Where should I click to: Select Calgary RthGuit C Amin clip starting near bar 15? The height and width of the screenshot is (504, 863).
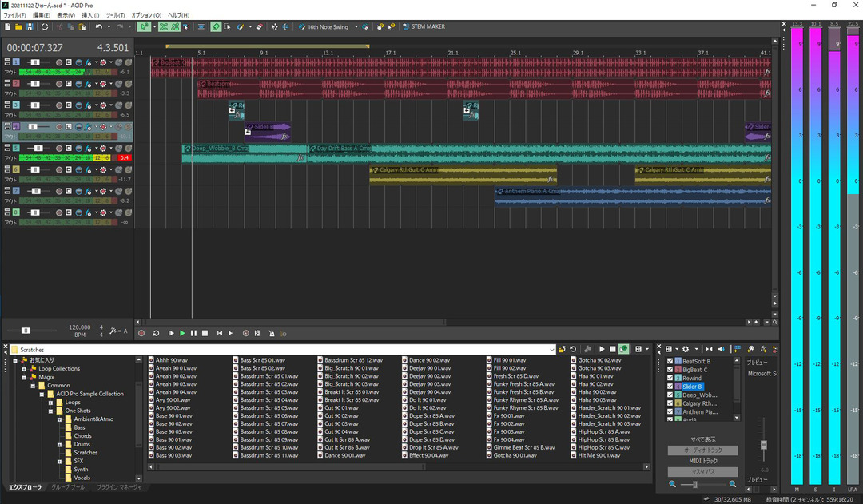click(x=463, y=175)
